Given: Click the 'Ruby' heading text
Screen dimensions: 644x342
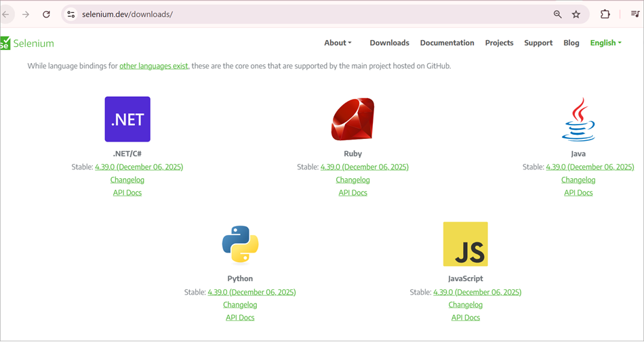Looking at the screenshot, I should point(353,154).
